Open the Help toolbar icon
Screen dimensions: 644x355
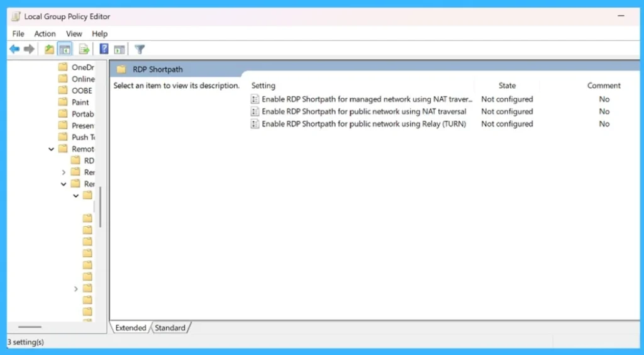click(x=104, y=49)
